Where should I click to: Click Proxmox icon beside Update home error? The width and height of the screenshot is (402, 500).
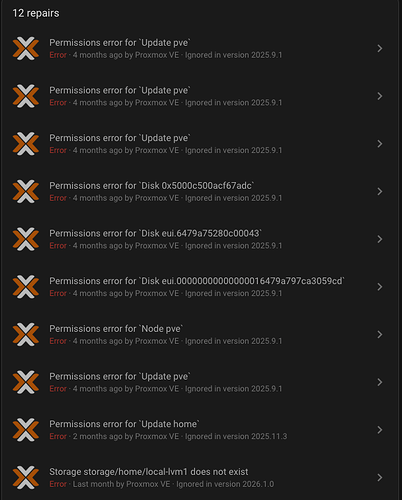26,430
